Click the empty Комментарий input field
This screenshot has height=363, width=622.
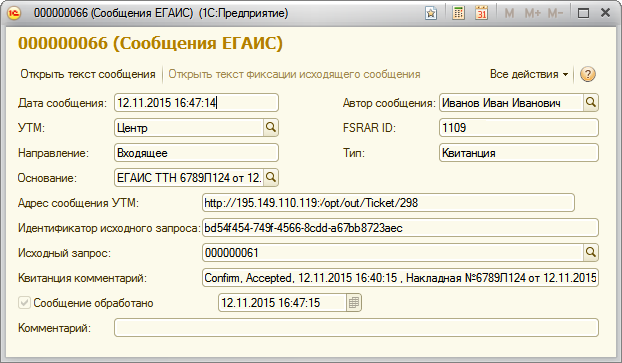pos(356,328)
